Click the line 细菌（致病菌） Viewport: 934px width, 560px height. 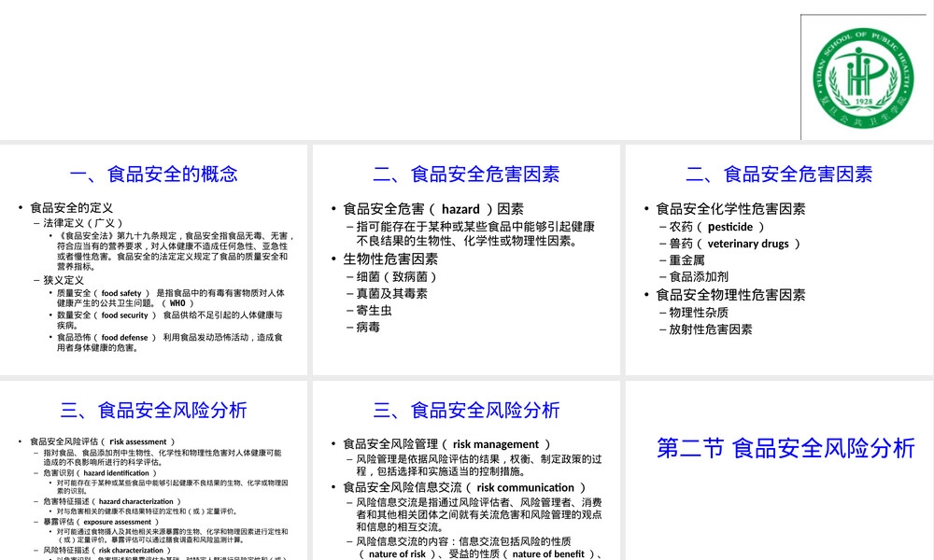click(397, 276)
